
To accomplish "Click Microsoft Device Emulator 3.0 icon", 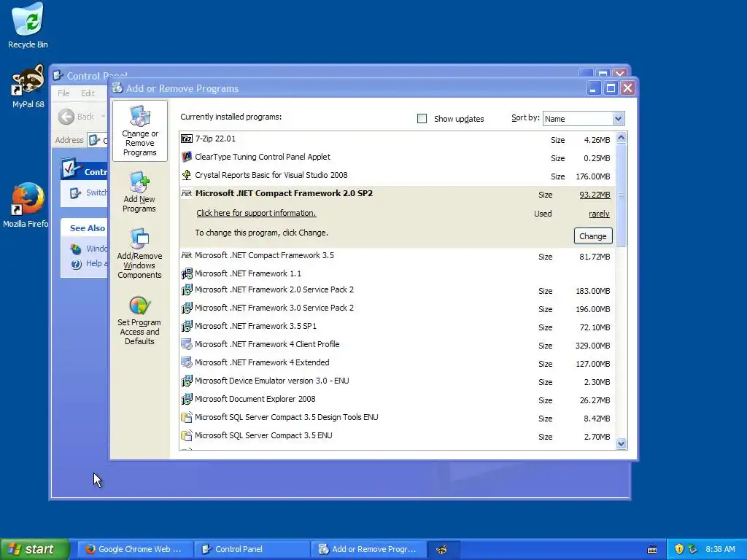I will [x=187, y=381].
